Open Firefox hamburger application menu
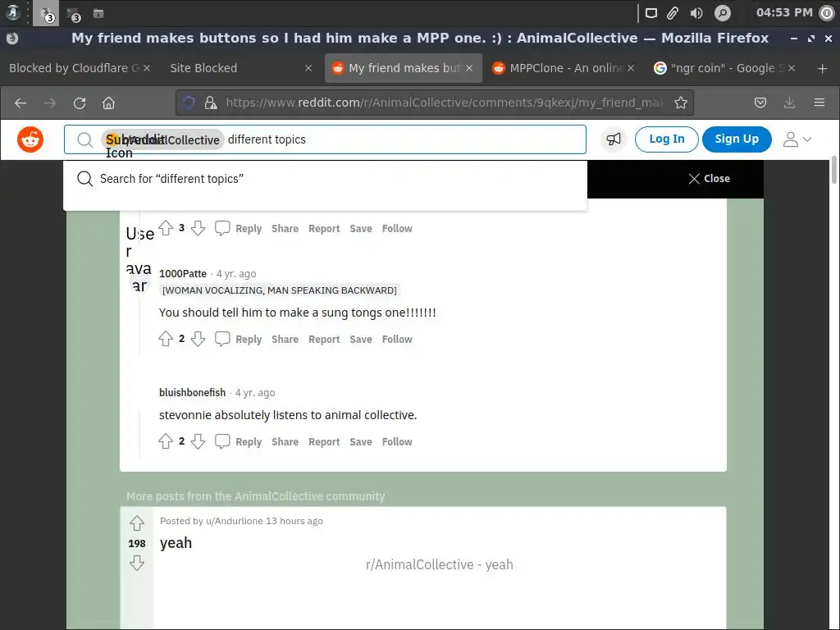This screenshot has height=630, width=840. click(819, 103)
